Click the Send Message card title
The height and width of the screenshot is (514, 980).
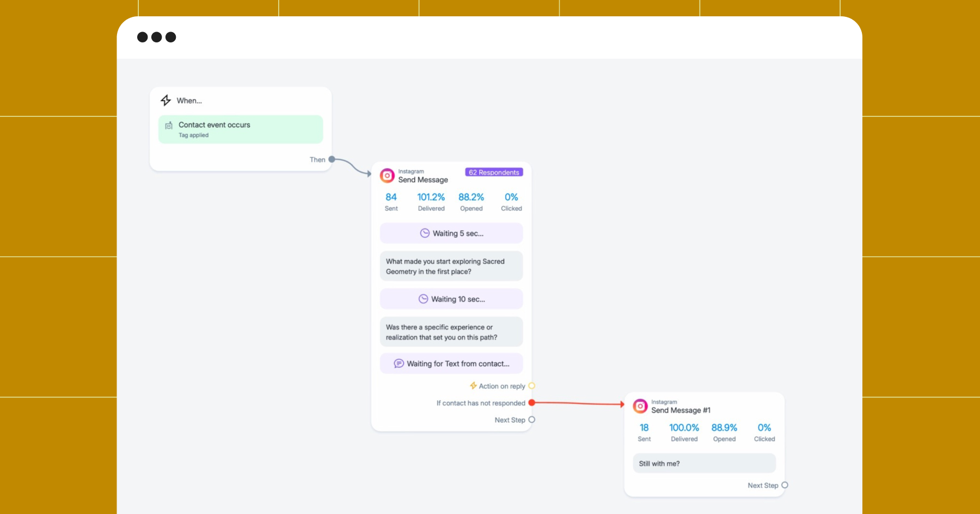coord(423,179)
